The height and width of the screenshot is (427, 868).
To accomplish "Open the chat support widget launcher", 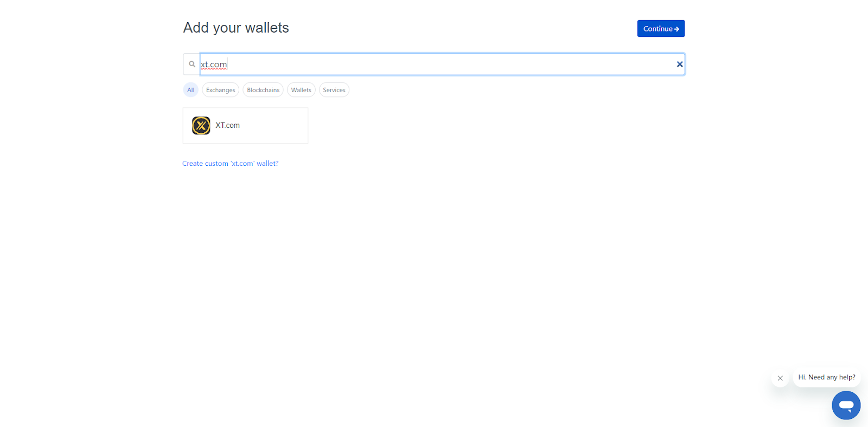I will 846,405.
